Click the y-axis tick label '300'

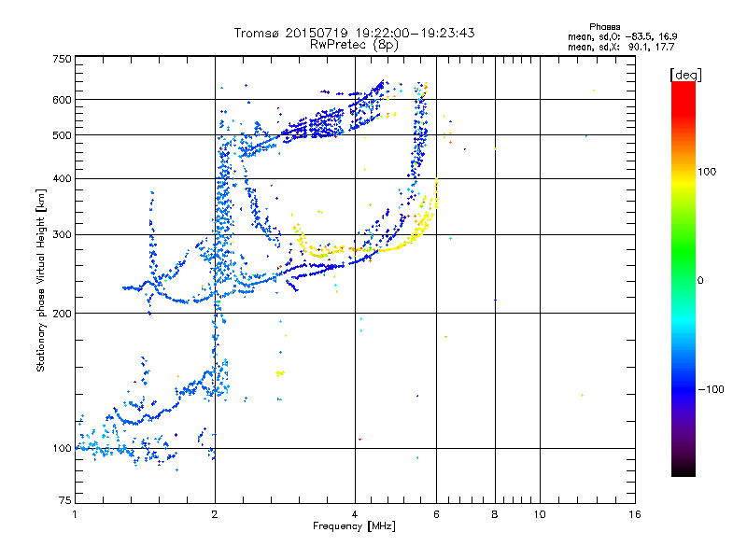63,234
